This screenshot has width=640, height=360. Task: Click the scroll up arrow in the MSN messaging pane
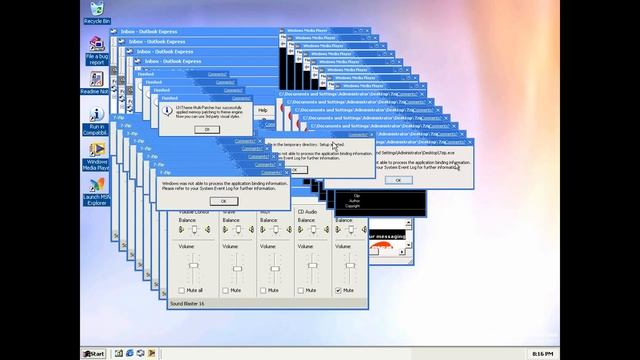click(x=409, y=223)
